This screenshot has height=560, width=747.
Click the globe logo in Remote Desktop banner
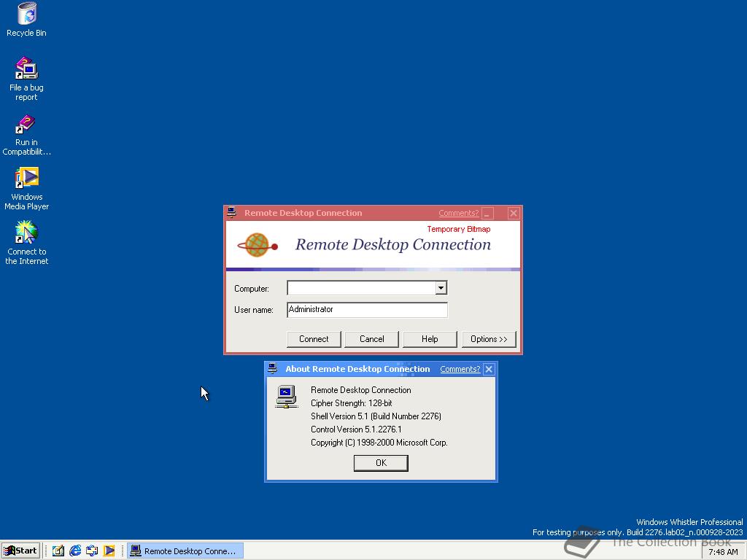tap(258, 245)
